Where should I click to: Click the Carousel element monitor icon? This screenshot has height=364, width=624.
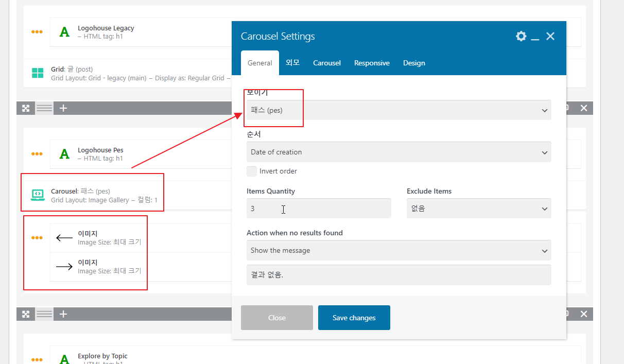[x=38, y=195]
